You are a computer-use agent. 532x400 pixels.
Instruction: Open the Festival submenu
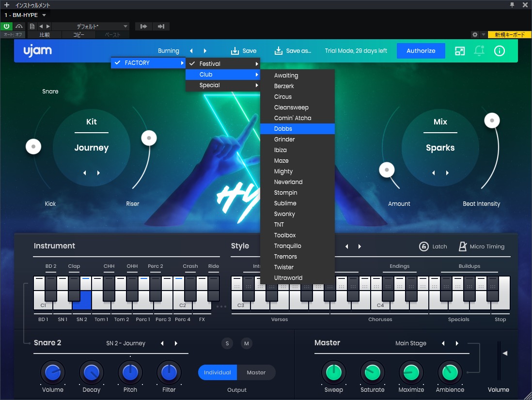[x=223, y=64]
